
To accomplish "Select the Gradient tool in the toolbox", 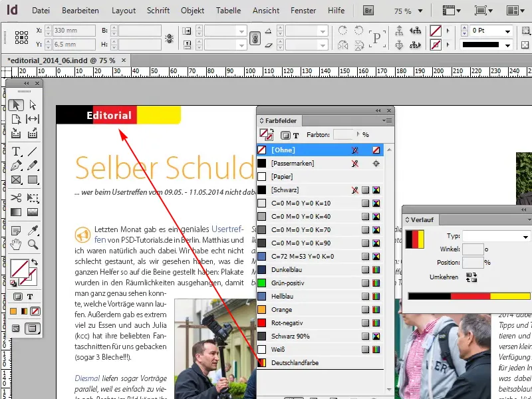I will click(x=17, y=211).
